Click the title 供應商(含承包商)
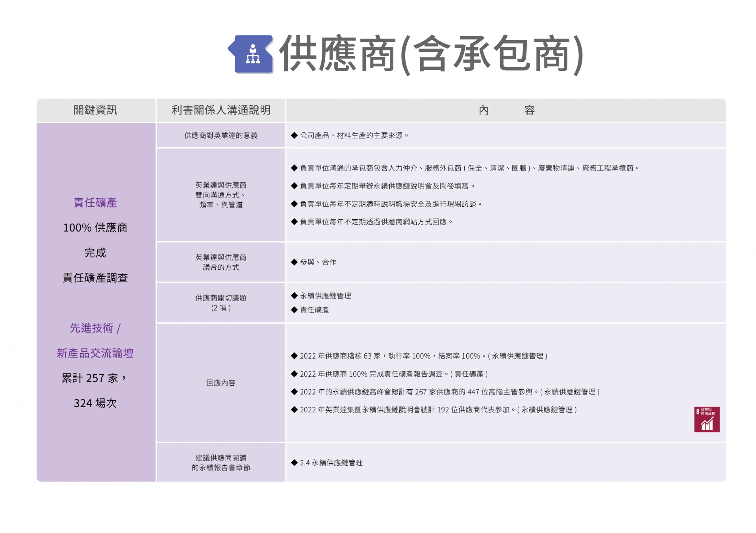This screenshot has height=533, width=756. coord(431,54)
